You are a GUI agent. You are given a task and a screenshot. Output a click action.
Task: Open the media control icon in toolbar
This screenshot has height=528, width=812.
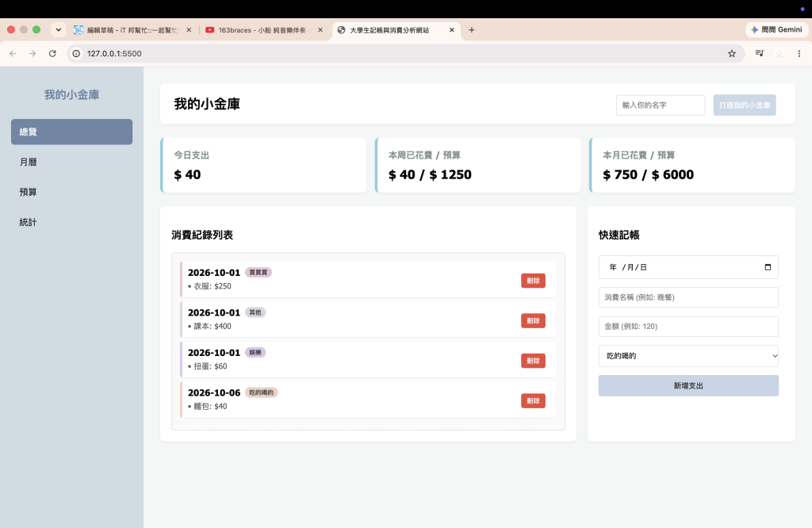760,53
